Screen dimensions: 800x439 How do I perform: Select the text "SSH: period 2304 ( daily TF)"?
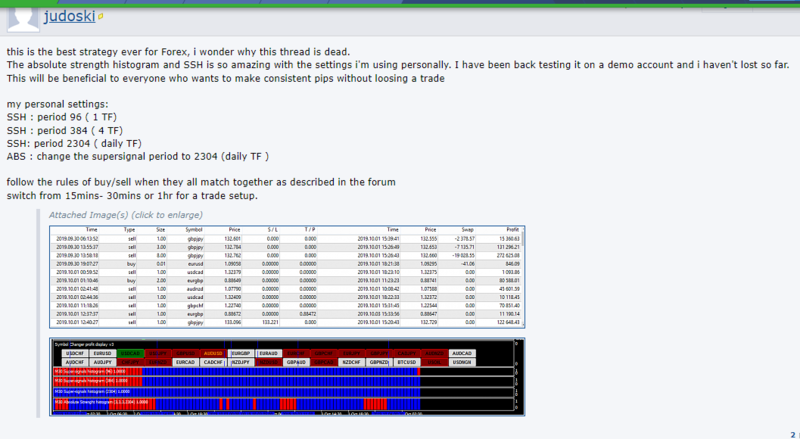pyautogui.click(x=74, y=143)
